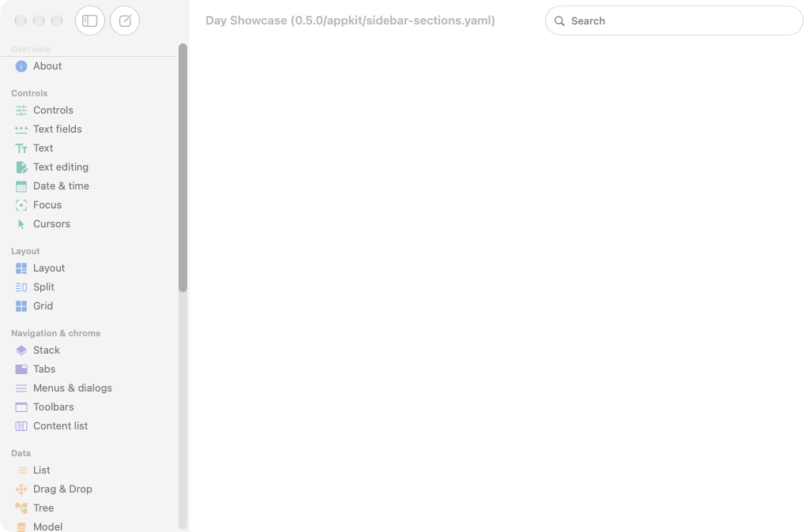Click the Navigation & chrome section header

[x=56, y=334]
